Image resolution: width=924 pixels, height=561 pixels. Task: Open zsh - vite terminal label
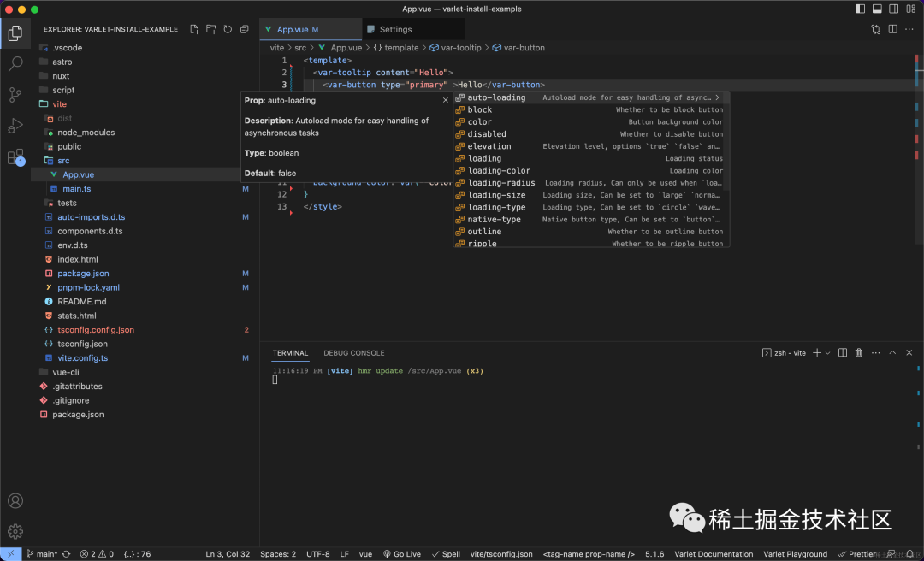pos(784,353)
